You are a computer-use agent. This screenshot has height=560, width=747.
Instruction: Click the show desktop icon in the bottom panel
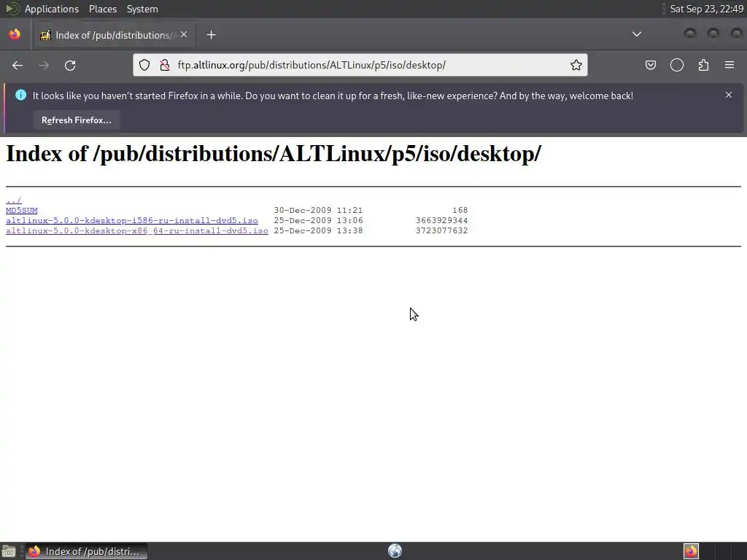pos(9,551)
